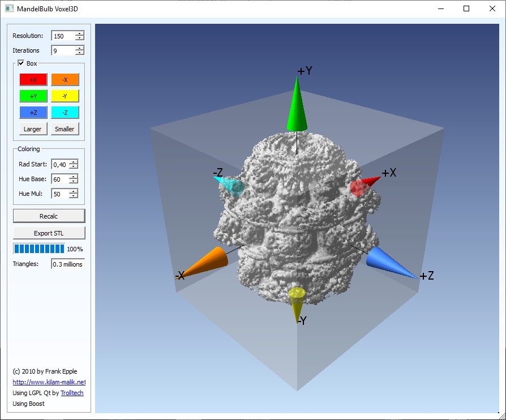The height and width of the screenshot is (420, 506).
Task: Select the cyan -Z view direction button
Action: point(65,112)
